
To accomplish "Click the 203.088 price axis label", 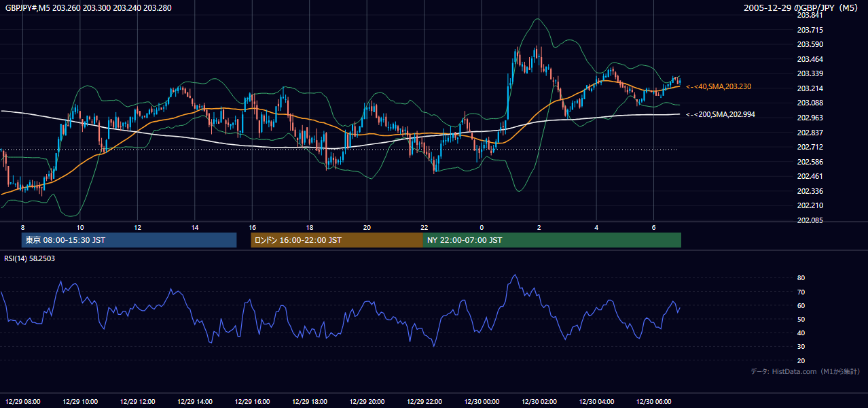I will [810, 103].
